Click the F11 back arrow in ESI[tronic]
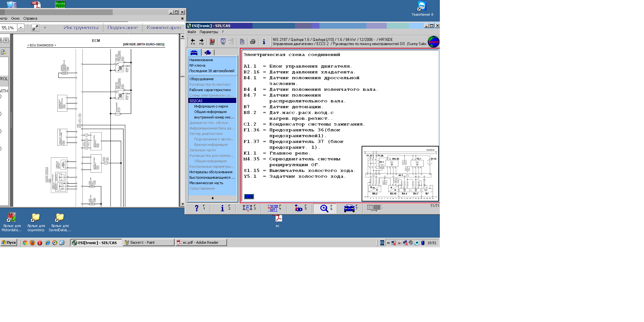Image resolution: width=644 pixels, height=322 pixels. coord(193,41)
